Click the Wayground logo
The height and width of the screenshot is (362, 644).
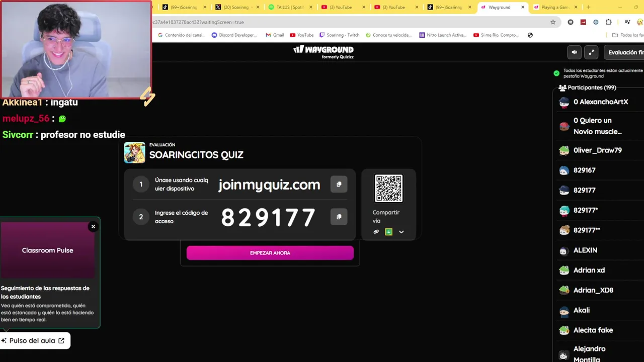tap(324, 52)
